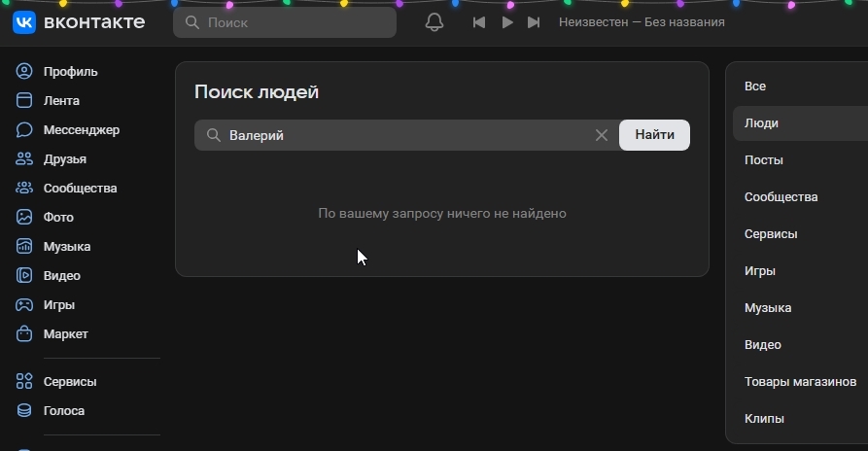Image resolution: width=868 pixels, height=451 pixels.
Task: Open Музыка in left sidebar
Action: pyautogui.click(x=66, y=247)
